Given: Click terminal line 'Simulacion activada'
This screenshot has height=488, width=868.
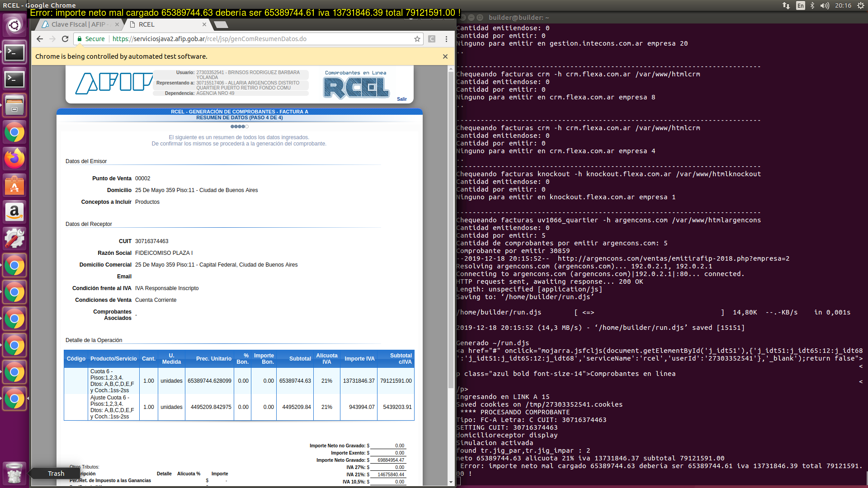Looking at the screenshot, I should [x=495, y=443].
